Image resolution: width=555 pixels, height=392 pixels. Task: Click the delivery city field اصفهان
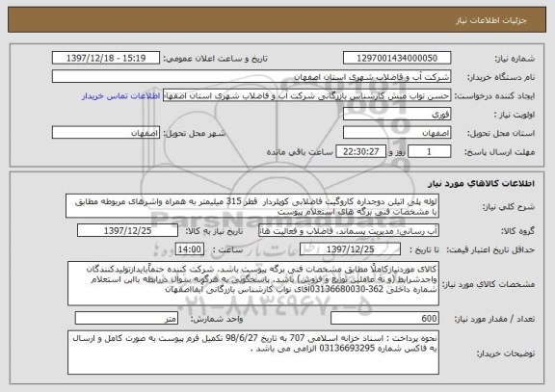pyautogui.click(x=106, y=133)
